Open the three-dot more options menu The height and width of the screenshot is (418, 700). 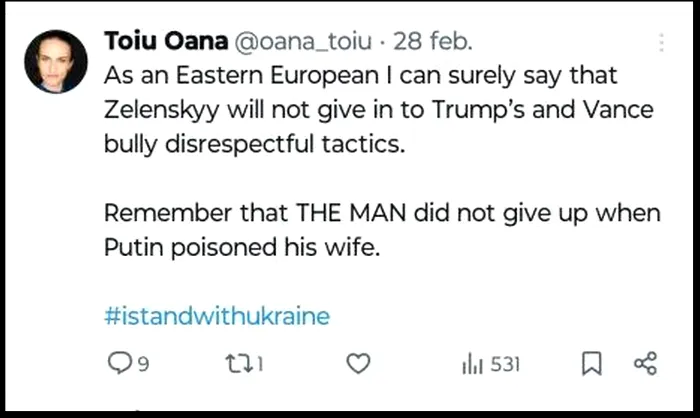click(x=661, y=44)
